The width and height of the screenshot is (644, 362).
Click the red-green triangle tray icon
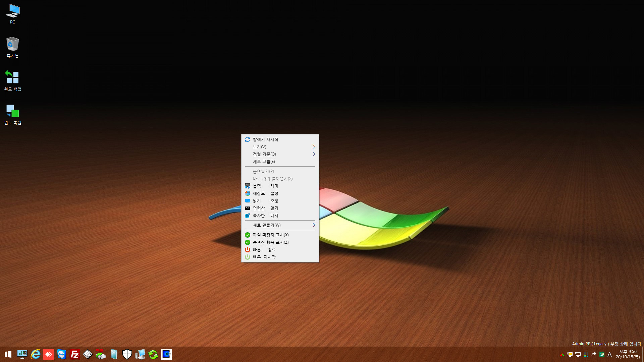(562, 355)
